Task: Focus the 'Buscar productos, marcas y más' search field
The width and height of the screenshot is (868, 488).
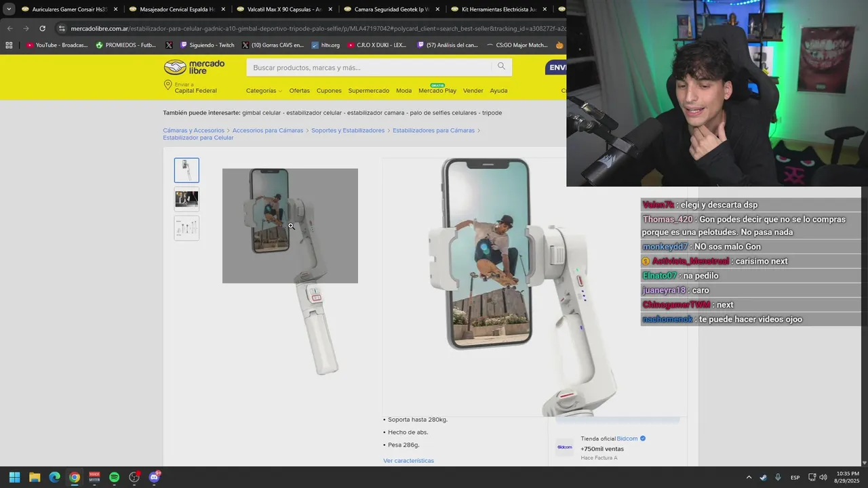Action: (370, 67)
